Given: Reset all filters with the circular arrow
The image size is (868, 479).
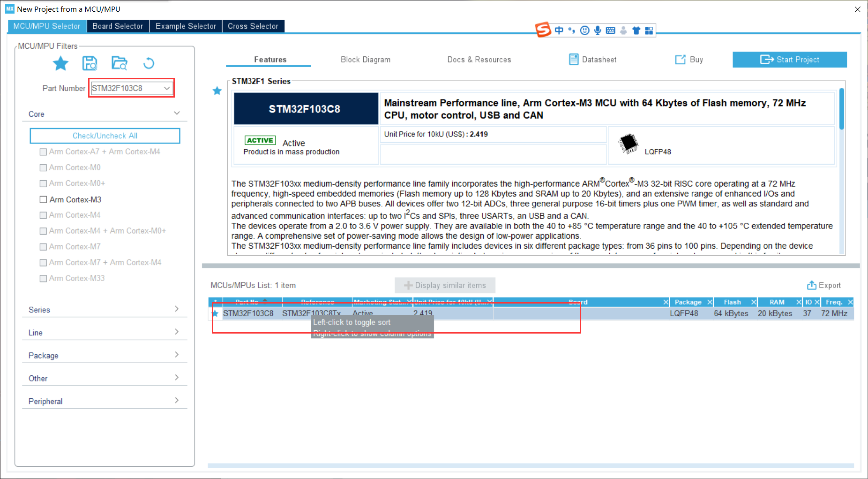Looking at the screenshot, I should click(x=149, y=63).
